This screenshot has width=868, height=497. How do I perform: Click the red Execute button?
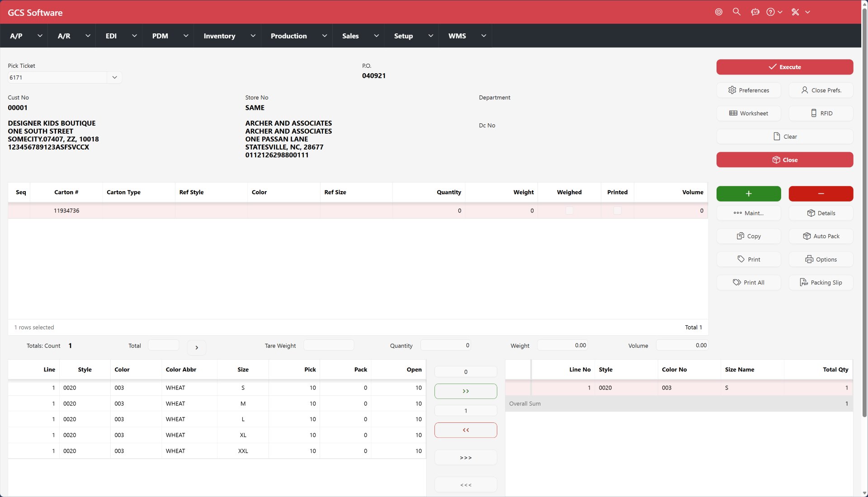(785, 67)
